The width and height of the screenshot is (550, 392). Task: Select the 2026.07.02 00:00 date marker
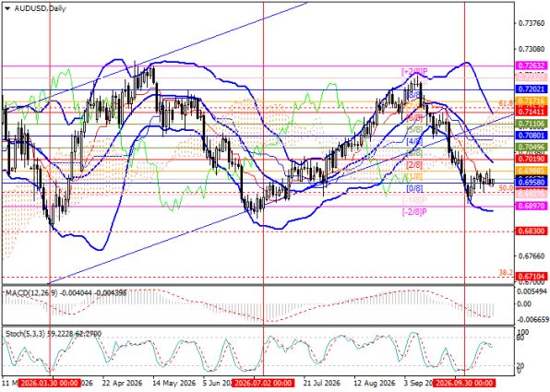point(263,383)
